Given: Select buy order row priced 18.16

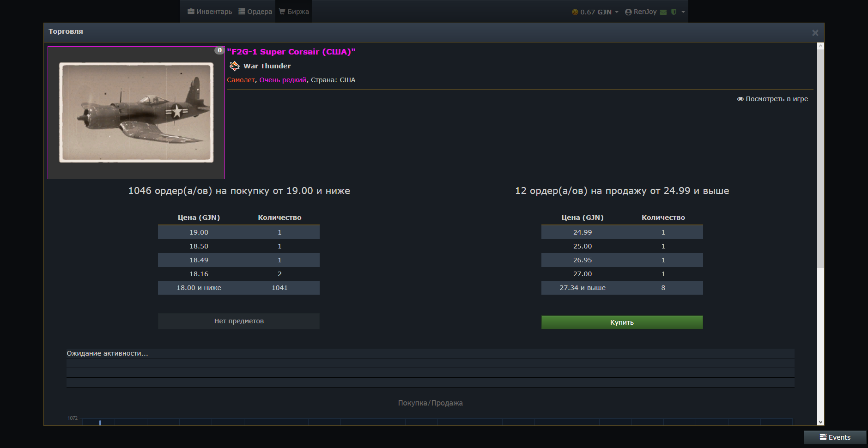Looking at the screenshot, I should pos(239,274).
